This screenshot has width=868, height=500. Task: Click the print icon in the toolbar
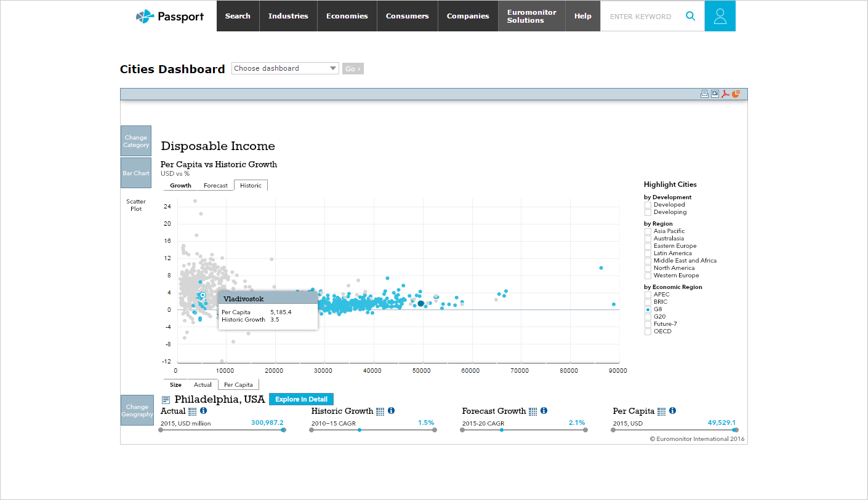tap(705, 93)
